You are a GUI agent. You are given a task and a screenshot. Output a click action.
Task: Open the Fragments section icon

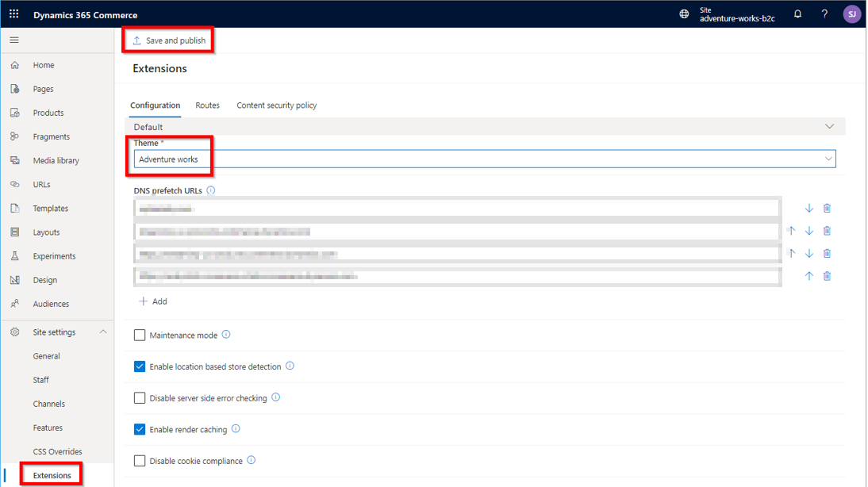13,136
